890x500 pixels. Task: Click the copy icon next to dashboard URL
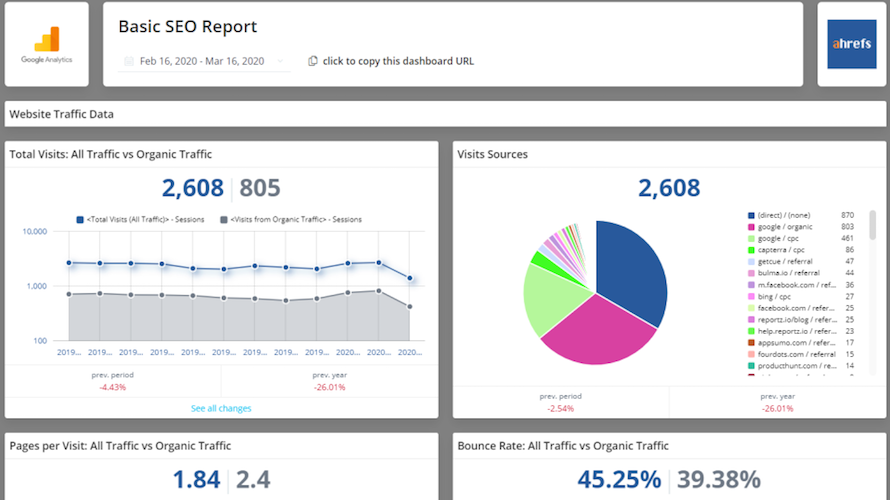tap(313, 61)
